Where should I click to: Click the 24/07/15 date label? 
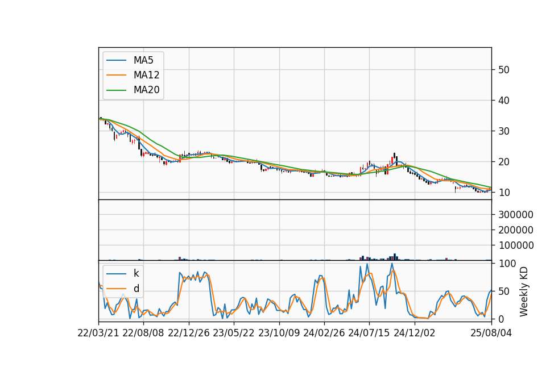[369, 333]
